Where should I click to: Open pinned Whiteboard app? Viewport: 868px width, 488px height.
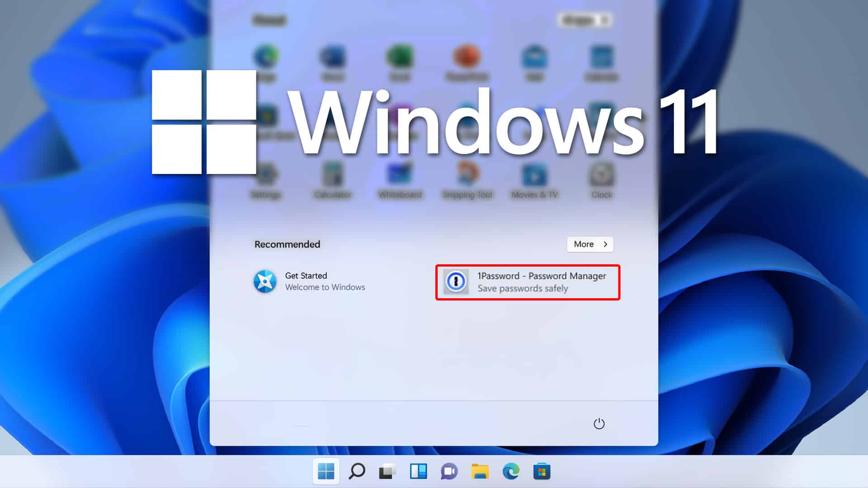click(x=400, y=181)
